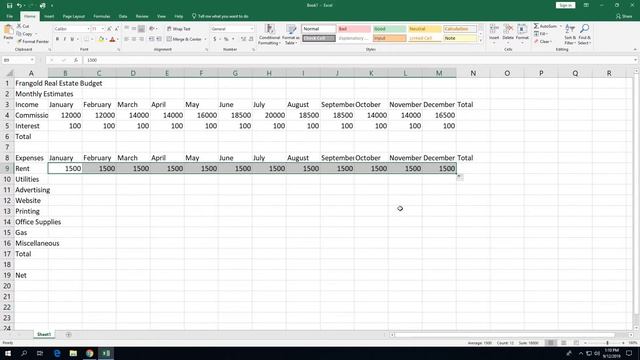Open Find & Select magnifier menu
The height and width of the screenshot is (360, 640).
click(x=584, y=34)
